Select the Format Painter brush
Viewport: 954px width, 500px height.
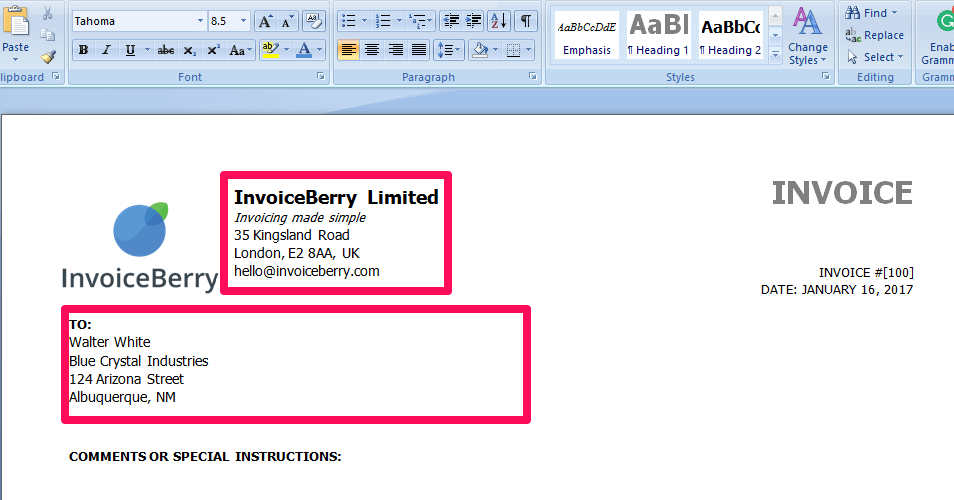tap(48, 57)
